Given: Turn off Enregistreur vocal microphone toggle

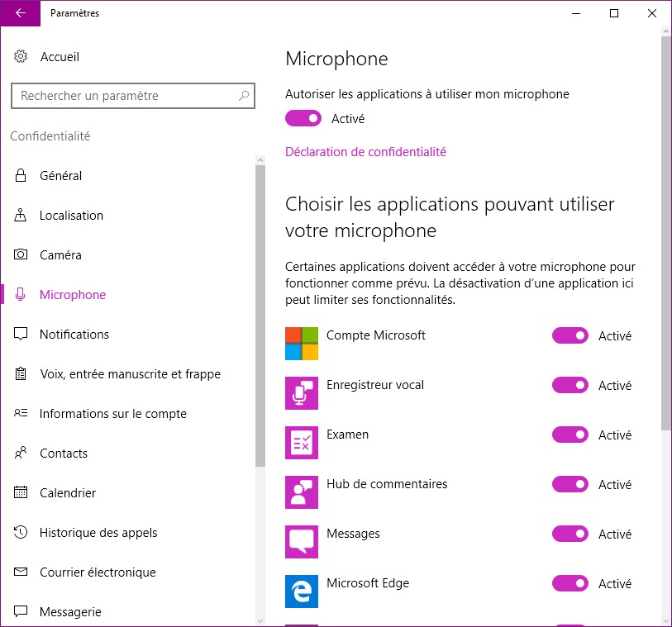Looking at the screenshot, I should pos(570,386).
